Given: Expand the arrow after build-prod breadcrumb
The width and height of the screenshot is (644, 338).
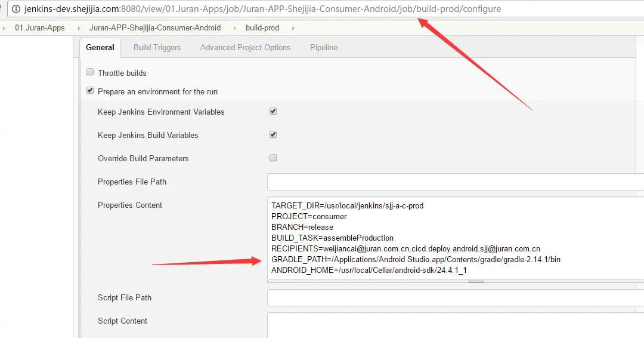Looking at the screenshot, I should click(293, 28).
